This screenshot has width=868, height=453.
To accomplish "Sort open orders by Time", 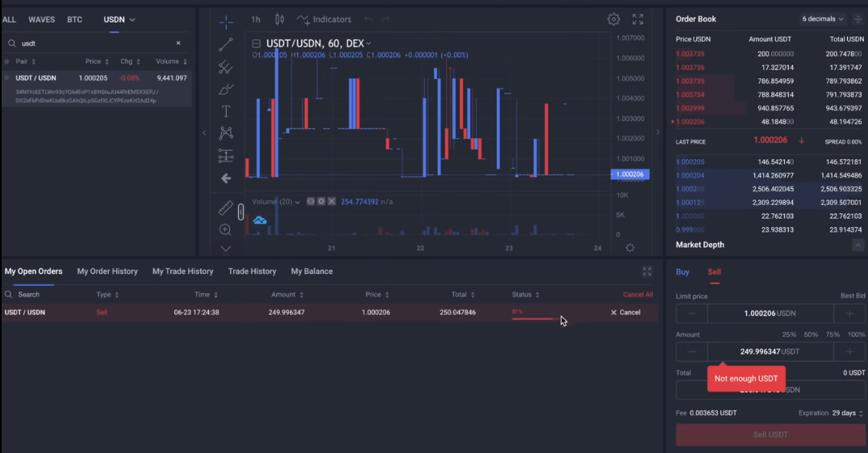I will (x=206, y=295).
